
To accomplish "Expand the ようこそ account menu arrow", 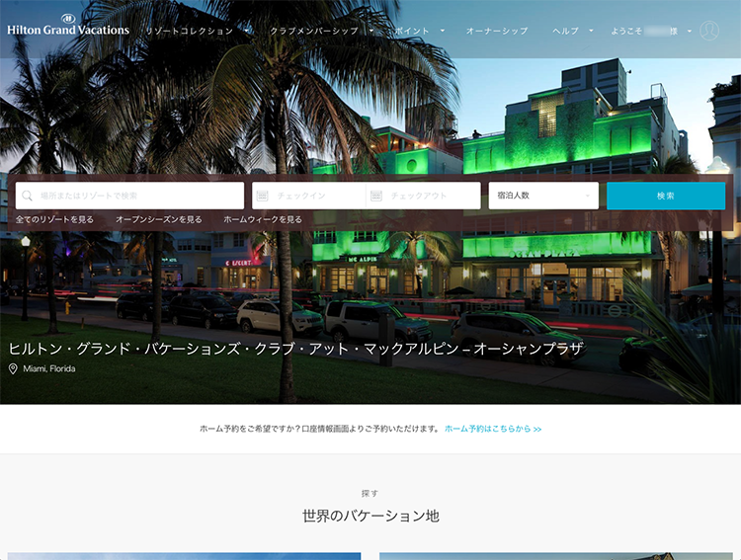I will [690, 32].
